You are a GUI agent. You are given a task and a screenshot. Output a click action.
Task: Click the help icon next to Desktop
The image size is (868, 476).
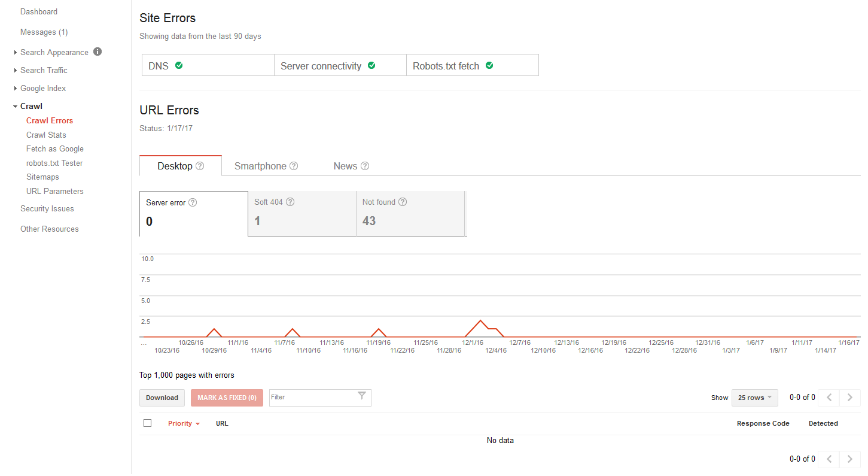coord(200,166)
